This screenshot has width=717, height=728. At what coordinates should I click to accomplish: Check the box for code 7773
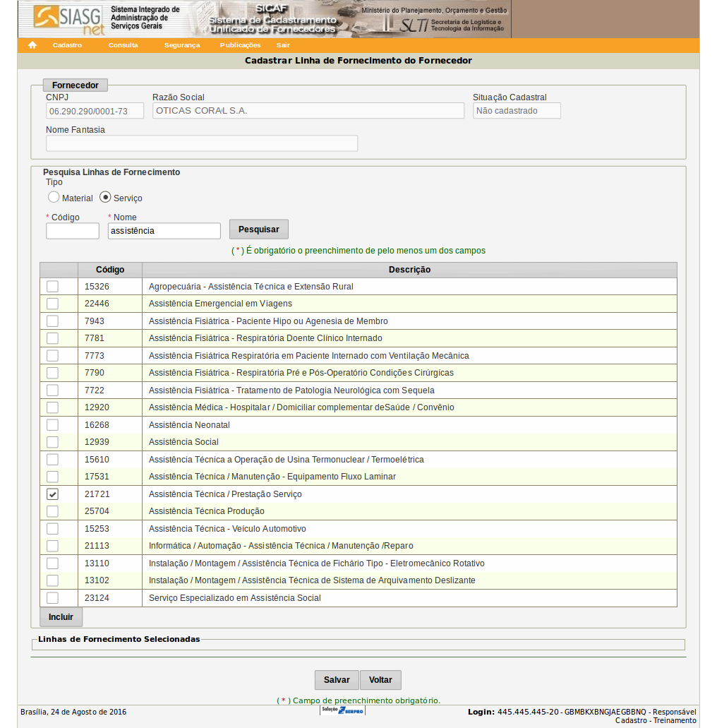(52, 356)
